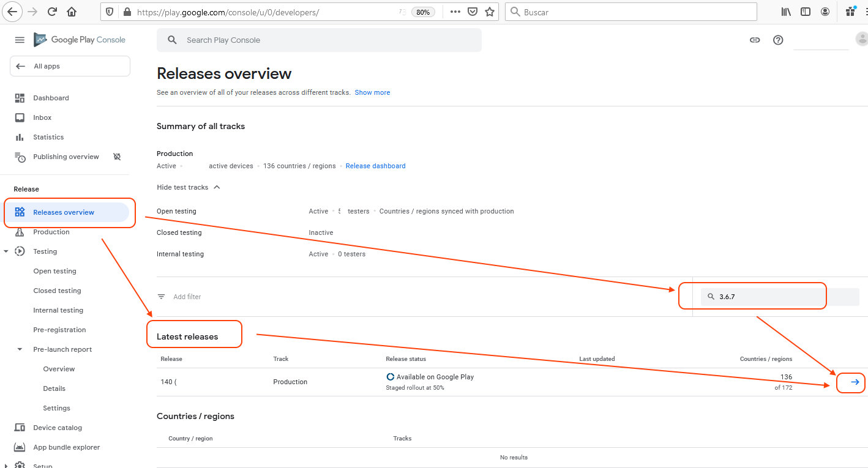Open the hamburger navigation menu
The image size is (868, 468).
(20, 40)
